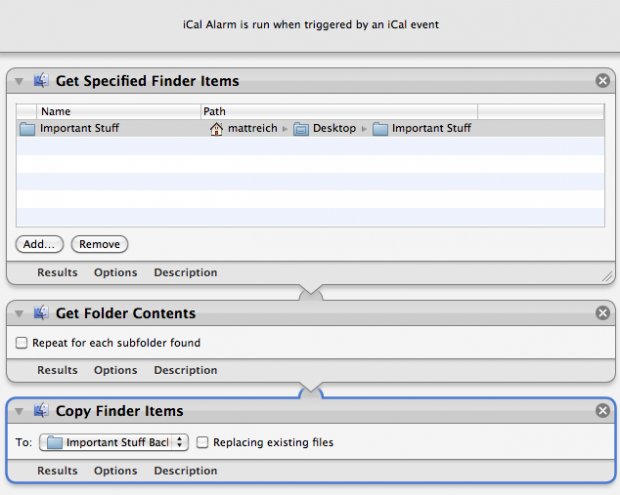This screenshot has width=620, height=495.
Task: Click Finder icon in Get Folder Contents header
Action: click(x=41, y=313)
